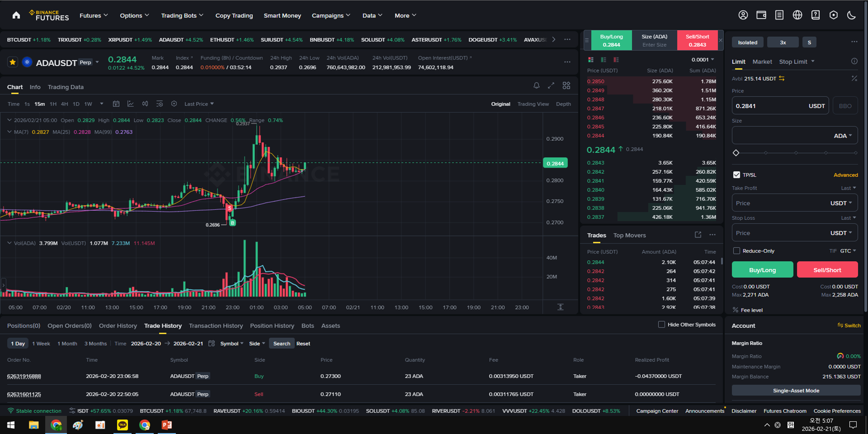
Task: Switch to the Info tab
Action: 35,87
